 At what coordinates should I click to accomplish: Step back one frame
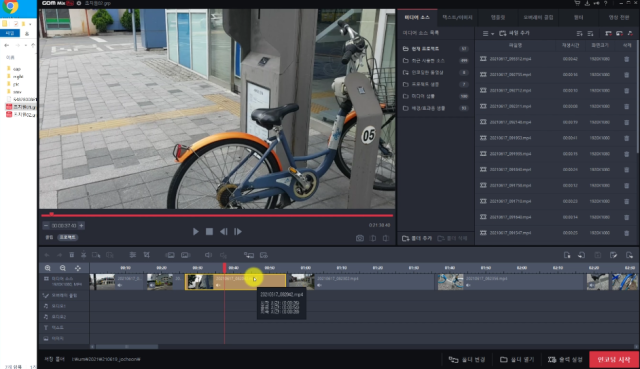[x=224, y=231]
